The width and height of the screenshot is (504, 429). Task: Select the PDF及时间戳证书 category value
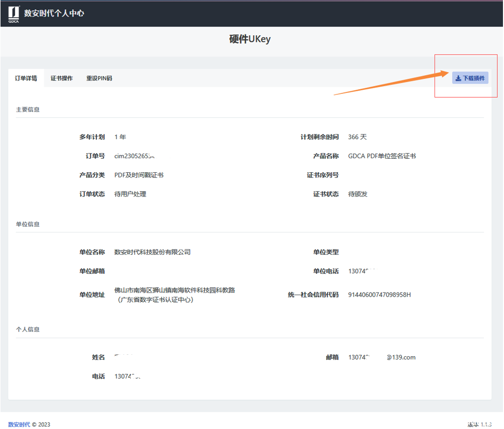tap(139, 175)
